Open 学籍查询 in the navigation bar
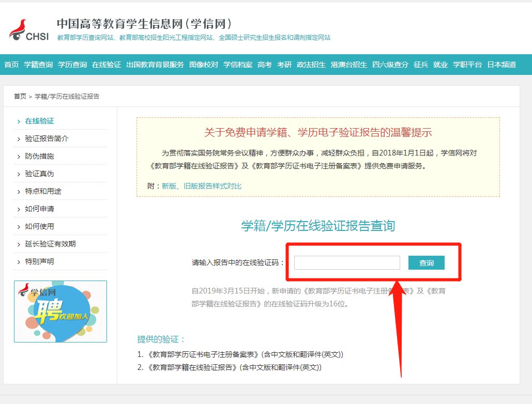Viewport: 532px width, 404px height. coord(38,65)
